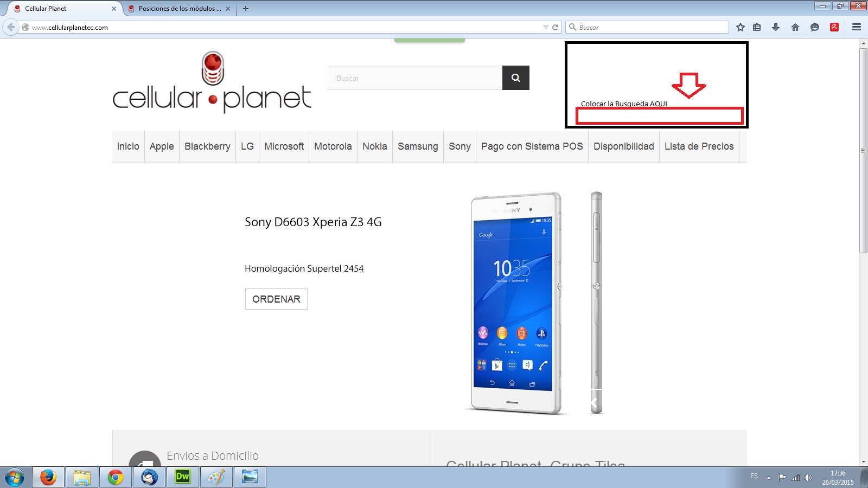Screen dimensions: 868x488
Task: Click the Homologación Supertel 2454 text
Action: pyautogui.click(x=304, y=268)
